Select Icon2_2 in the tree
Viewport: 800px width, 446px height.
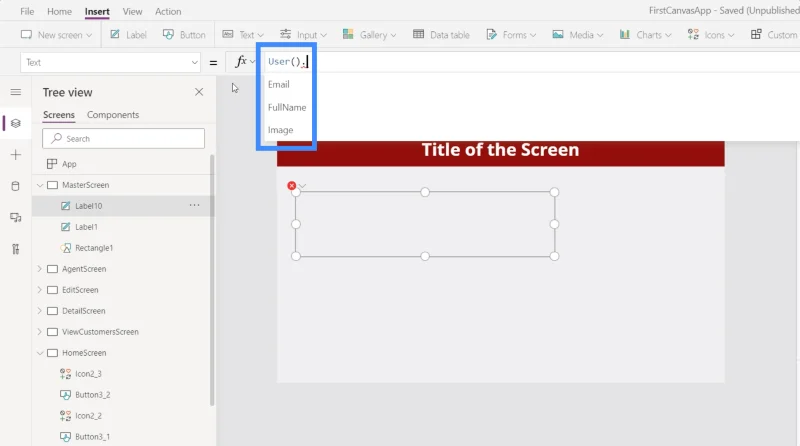point(88,415)
